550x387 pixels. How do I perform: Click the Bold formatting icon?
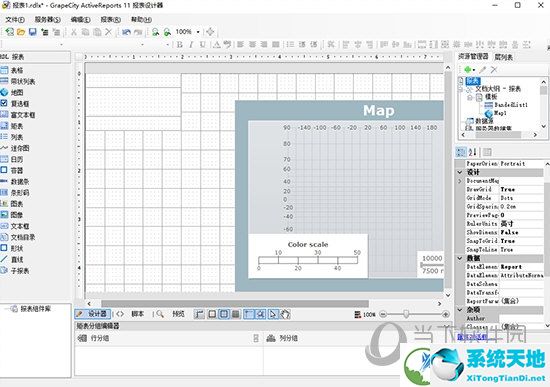point(180,45)
